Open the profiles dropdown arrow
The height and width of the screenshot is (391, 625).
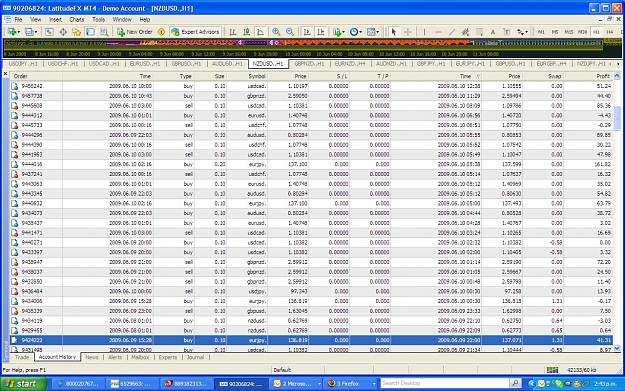[x=35, y=32]
